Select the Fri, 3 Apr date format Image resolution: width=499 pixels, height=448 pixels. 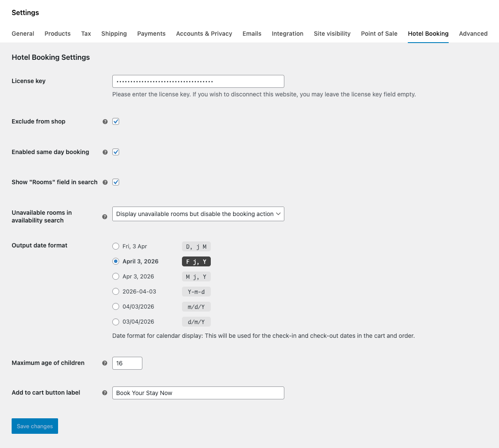coord(116,246)
